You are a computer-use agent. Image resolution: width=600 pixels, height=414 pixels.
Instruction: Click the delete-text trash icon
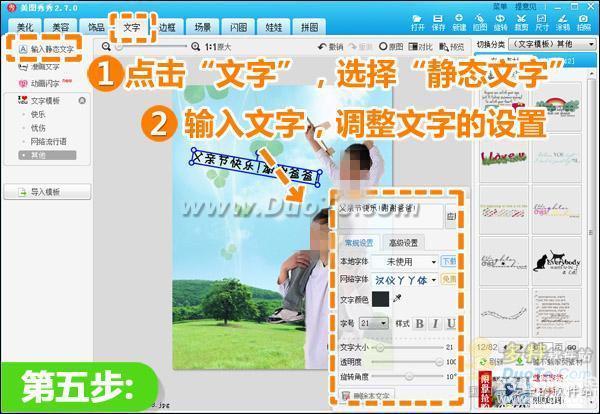coord(346,396)
